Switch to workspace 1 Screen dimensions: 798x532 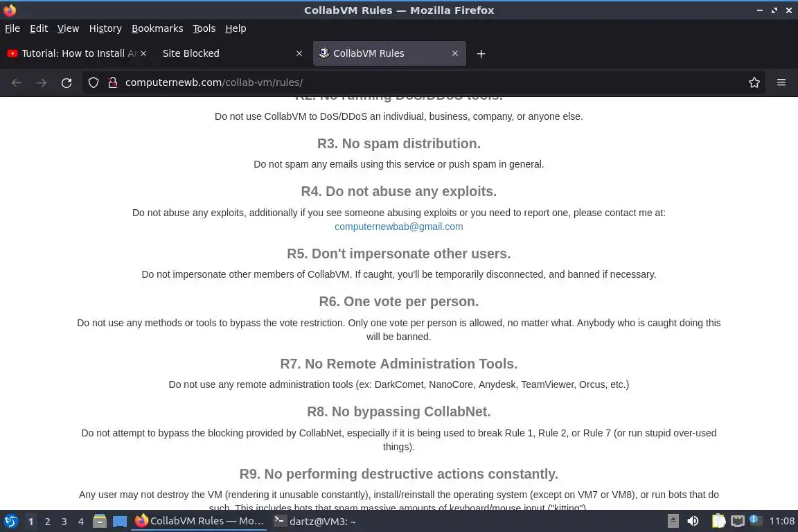click(31, 522)
